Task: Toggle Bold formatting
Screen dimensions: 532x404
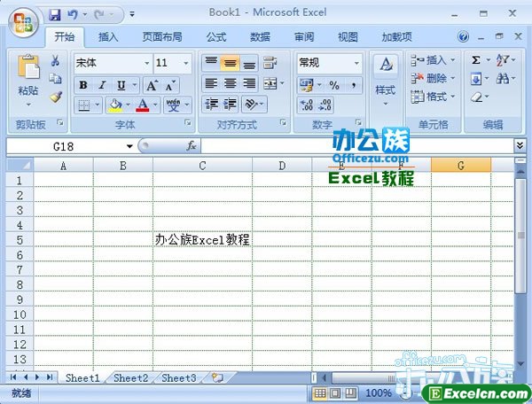Action: (x=83, y=85)
